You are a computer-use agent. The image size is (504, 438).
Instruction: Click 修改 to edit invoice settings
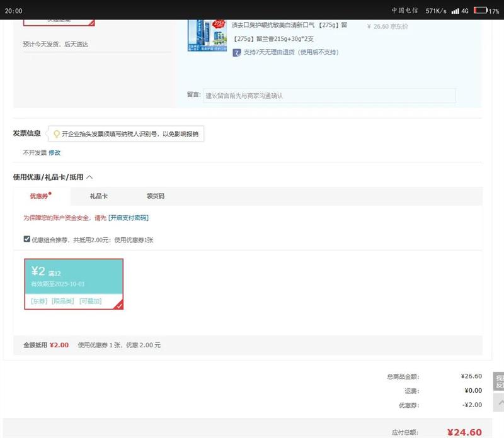click(55, 152)
